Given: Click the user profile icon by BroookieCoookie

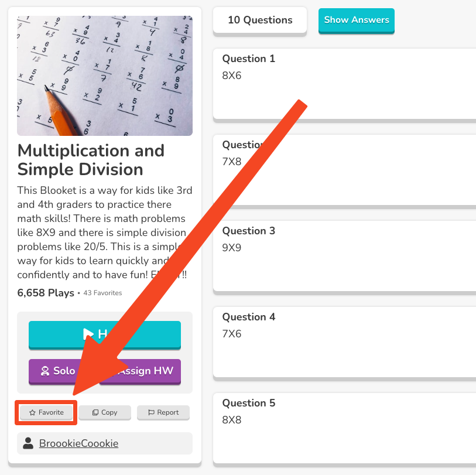Looking at the screenshot, I should (28, 443).
